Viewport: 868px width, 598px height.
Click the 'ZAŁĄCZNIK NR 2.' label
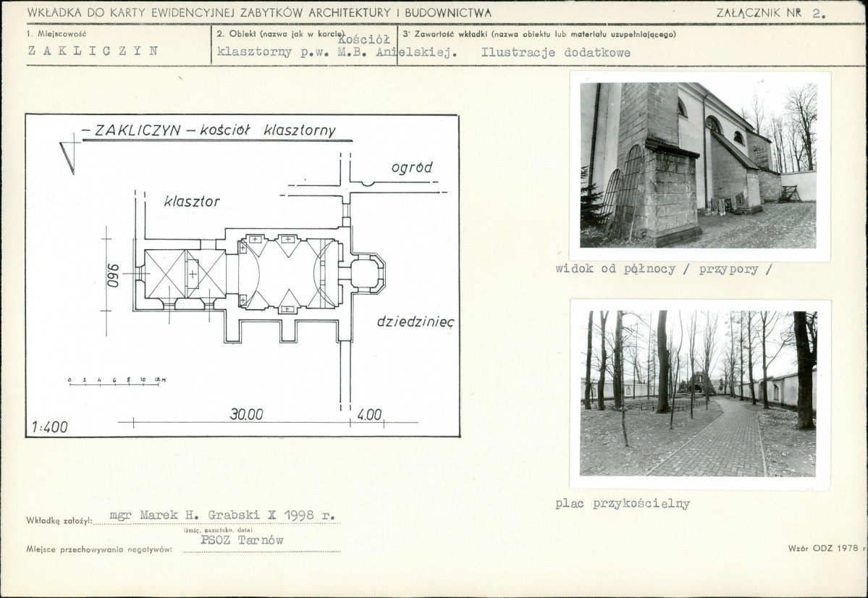click(771, 14)
